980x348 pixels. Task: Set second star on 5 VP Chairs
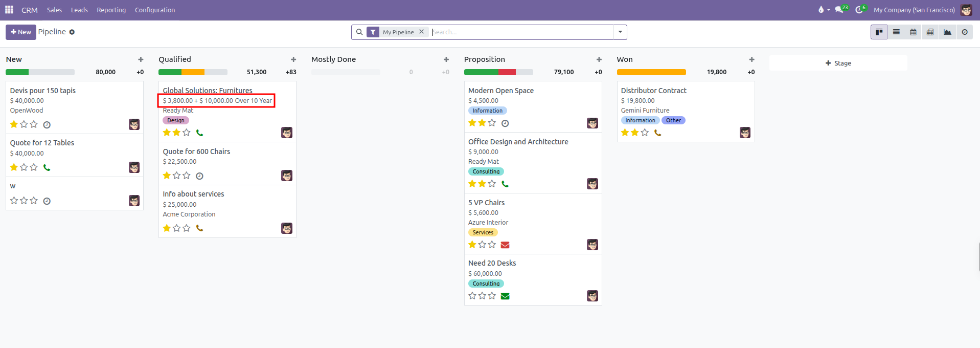tap(482, 245)
